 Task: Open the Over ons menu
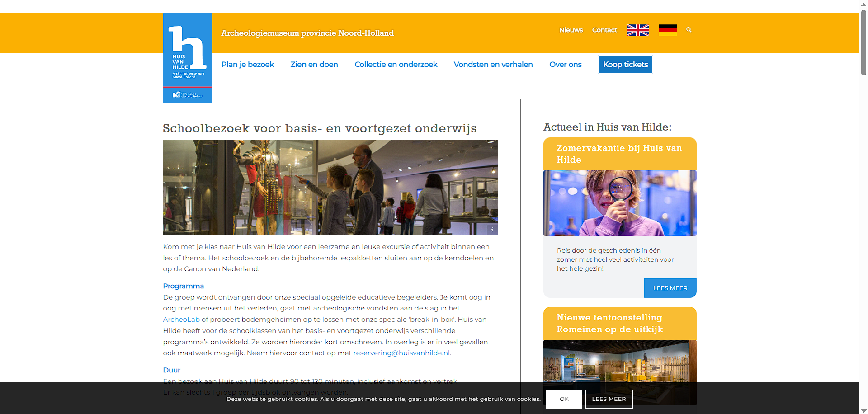point(565,65)
